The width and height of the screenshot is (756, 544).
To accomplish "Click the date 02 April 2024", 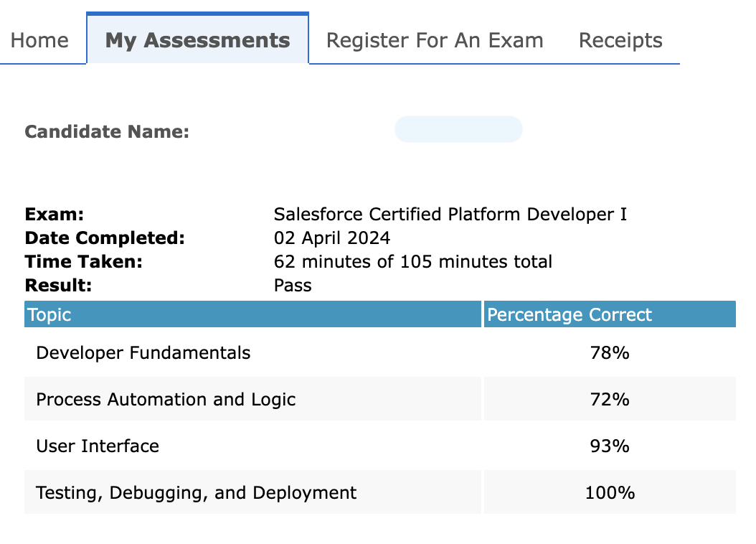I will coord(332,238).
